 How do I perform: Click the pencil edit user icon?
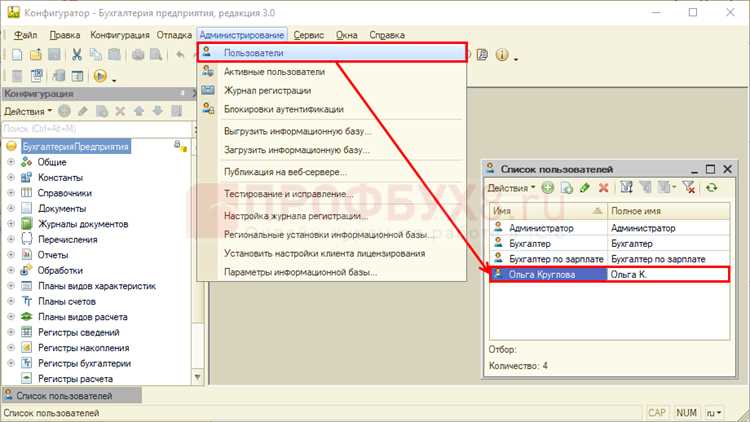click(585, 188)
